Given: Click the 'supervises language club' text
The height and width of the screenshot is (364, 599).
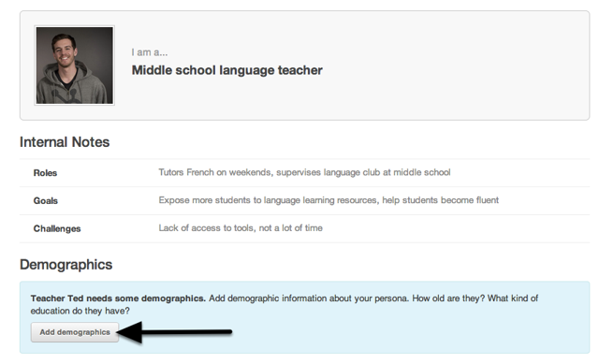Looking at the screenshot, I should pos(328,172).
